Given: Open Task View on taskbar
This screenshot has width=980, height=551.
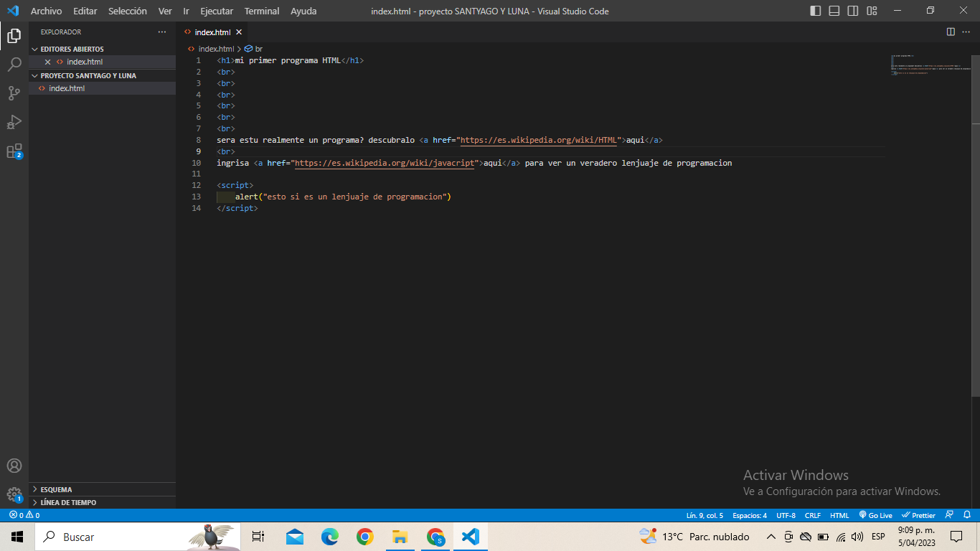Looking at the screenshot, I should [258, 537].
